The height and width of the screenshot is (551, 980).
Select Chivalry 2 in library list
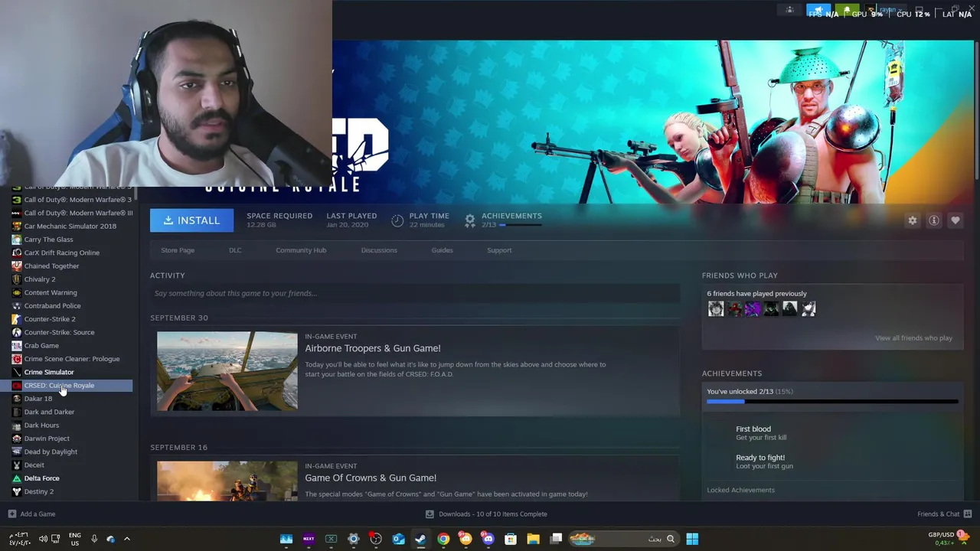point(40,279)
